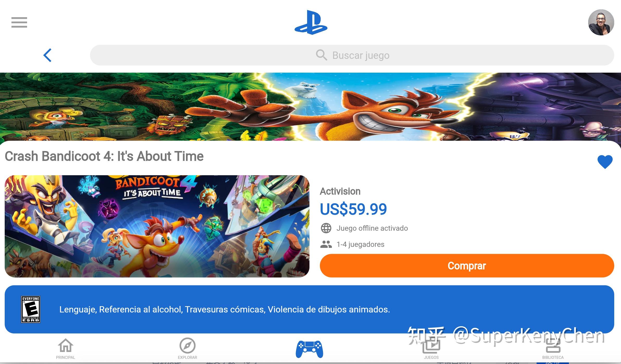Viewport: 621px width, 364px height.
Task: Open the Principal home tab
Action: click(x=65, y=349)
